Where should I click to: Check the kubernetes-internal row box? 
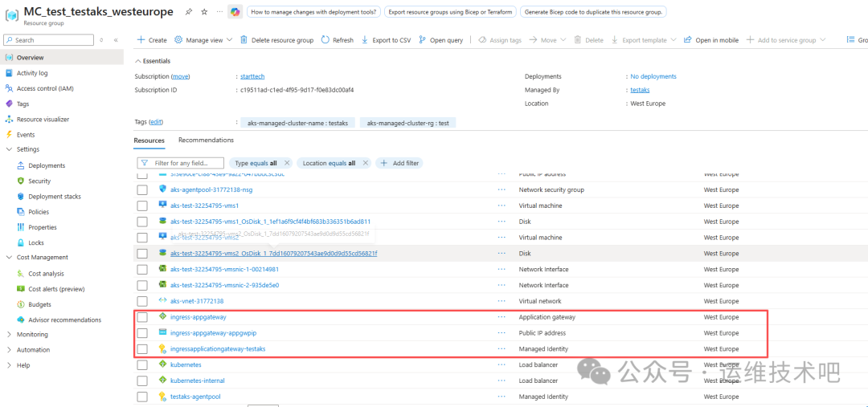(142, 381)
